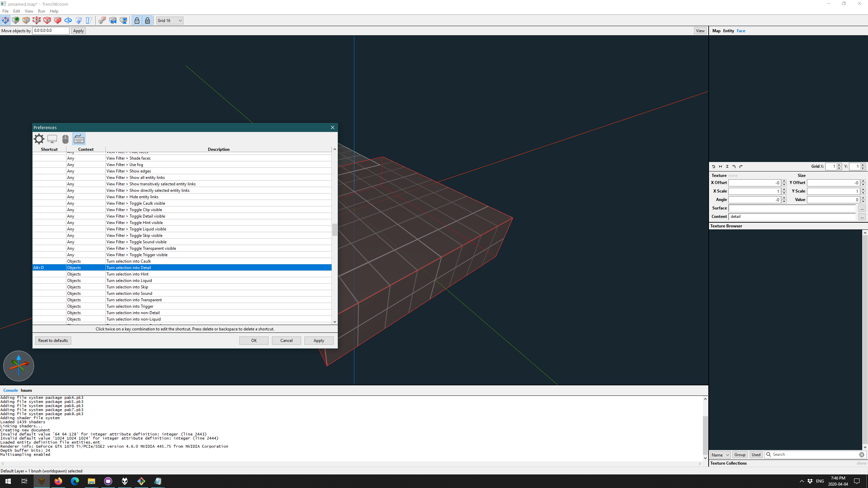
Task: Toggle the UV lock button
Action: [x=147, y=20]
